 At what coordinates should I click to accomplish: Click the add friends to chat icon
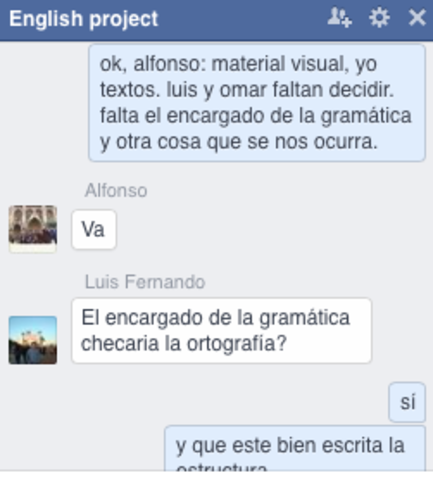[339, 18]
